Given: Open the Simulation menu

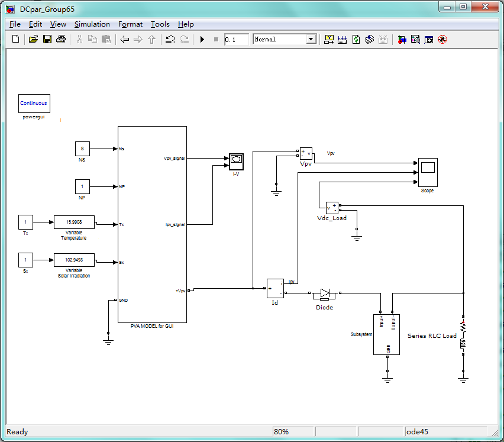Looking at the screenshot, I should pyautogui.click(x=92, y=24).
